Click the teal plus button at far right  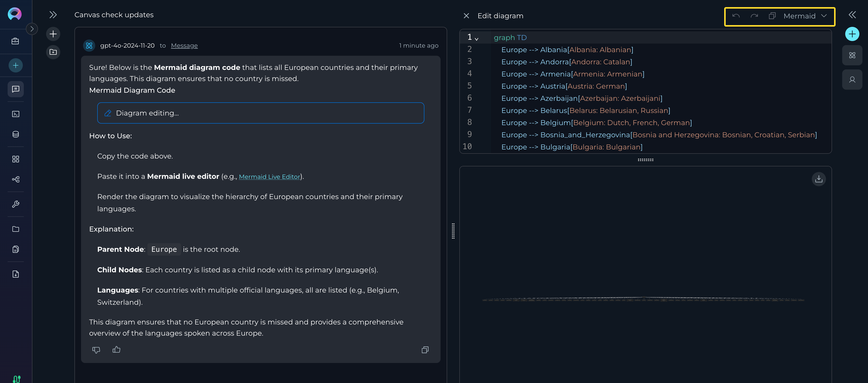point(852,34)
